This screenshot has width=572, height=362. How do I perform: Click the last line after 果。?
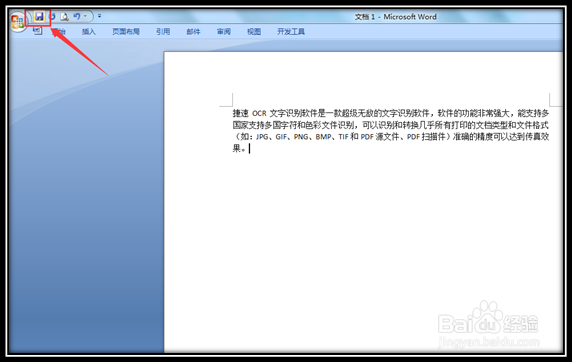coord(241,149)
